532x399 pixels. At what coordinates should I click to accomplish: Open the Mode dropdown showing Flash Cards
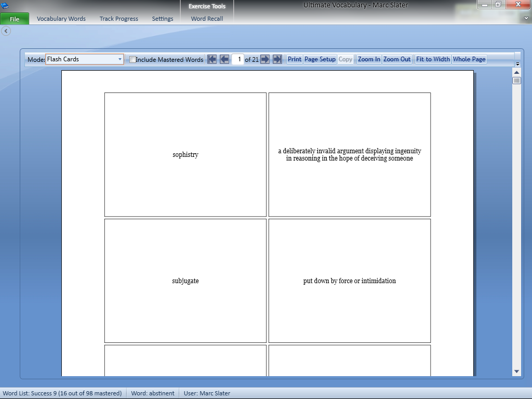(85, 59)
